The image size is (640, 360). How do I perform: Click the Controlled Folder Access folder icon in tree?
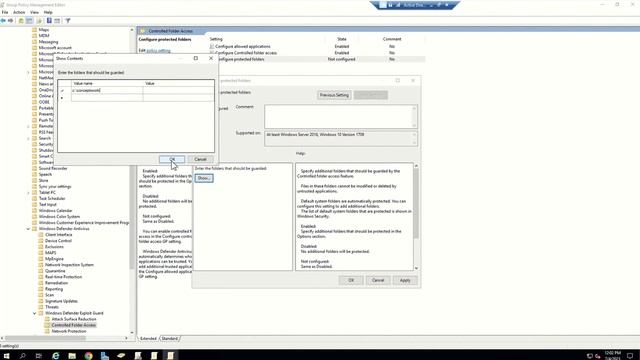47,325
